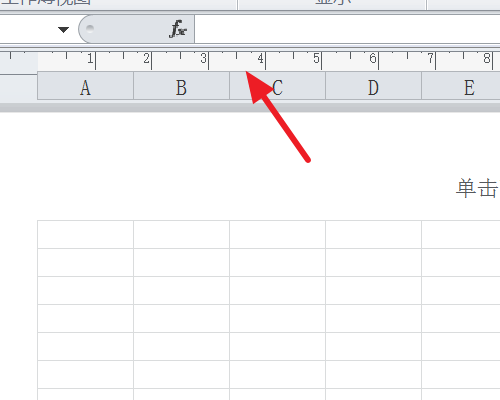Click the ruler at mark 5
Viewport: 500px width, 400px height.
316,59
